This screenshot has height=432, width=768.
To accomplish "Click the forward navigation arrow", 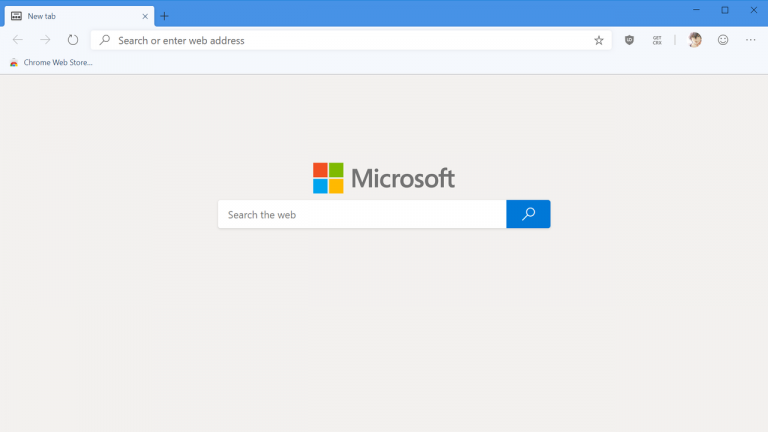I will [45, 40].
